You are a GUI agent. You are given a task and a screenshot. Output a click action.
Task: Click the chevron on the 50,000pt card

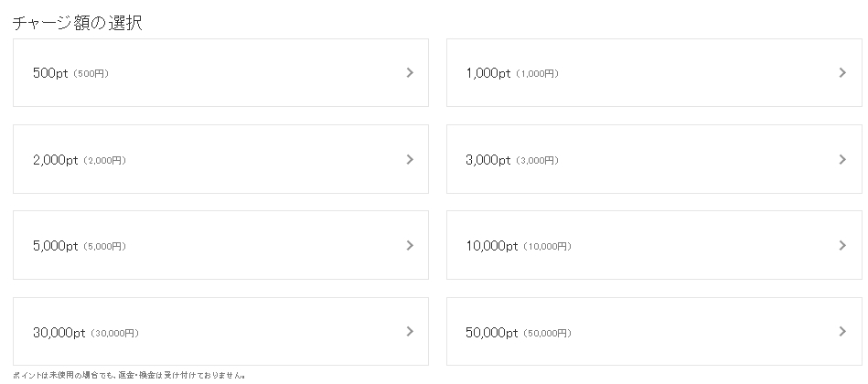coord(842,332)
